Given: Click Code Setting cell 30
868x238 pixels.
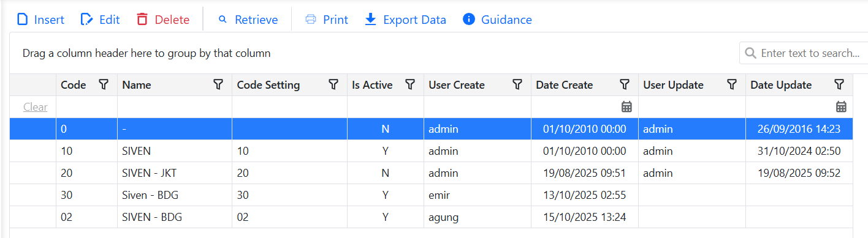Looking at the screenshot, I should 289,195.
